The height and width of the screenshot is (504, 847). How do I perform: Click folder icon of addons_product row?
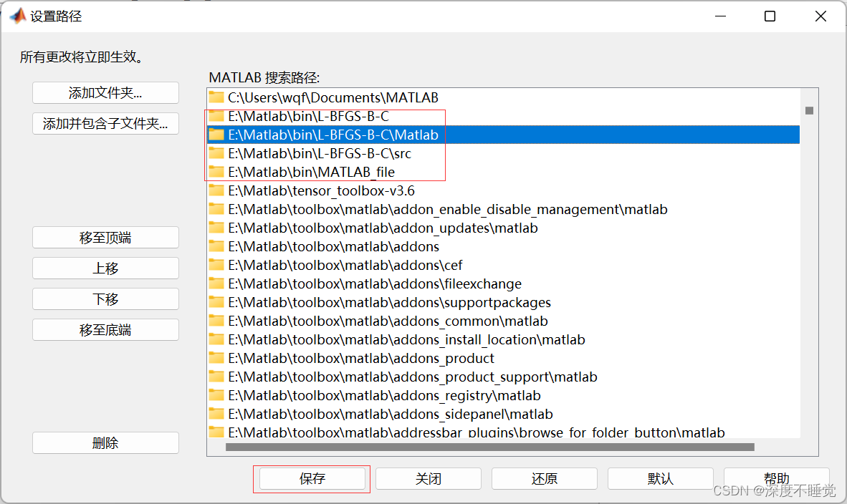216,358
